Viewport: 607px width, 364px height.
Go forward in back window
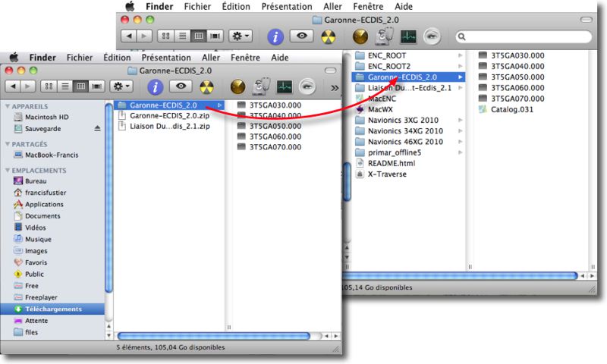pyautogui.click(x=144, y=36)
